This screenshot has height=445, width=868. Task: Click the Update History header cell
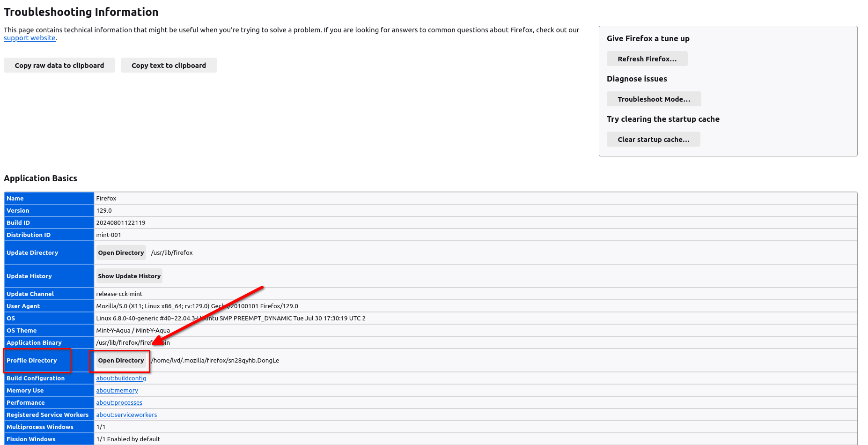49,276
